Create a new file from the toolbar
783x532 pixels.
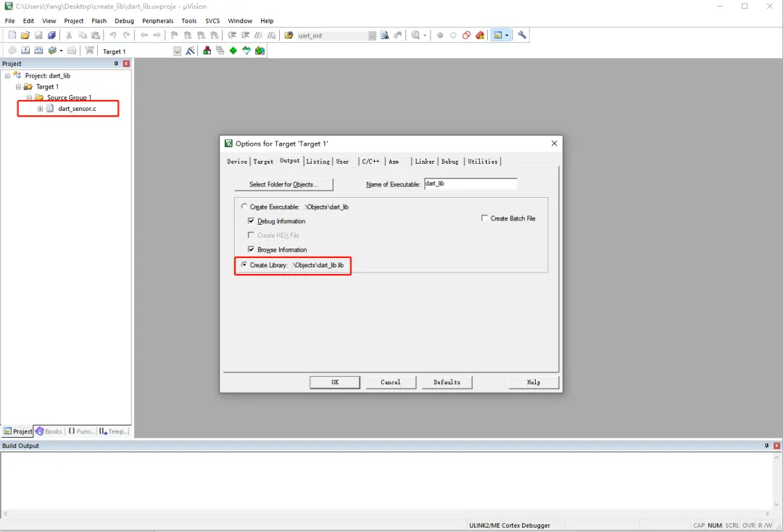[x=12, y=35]
